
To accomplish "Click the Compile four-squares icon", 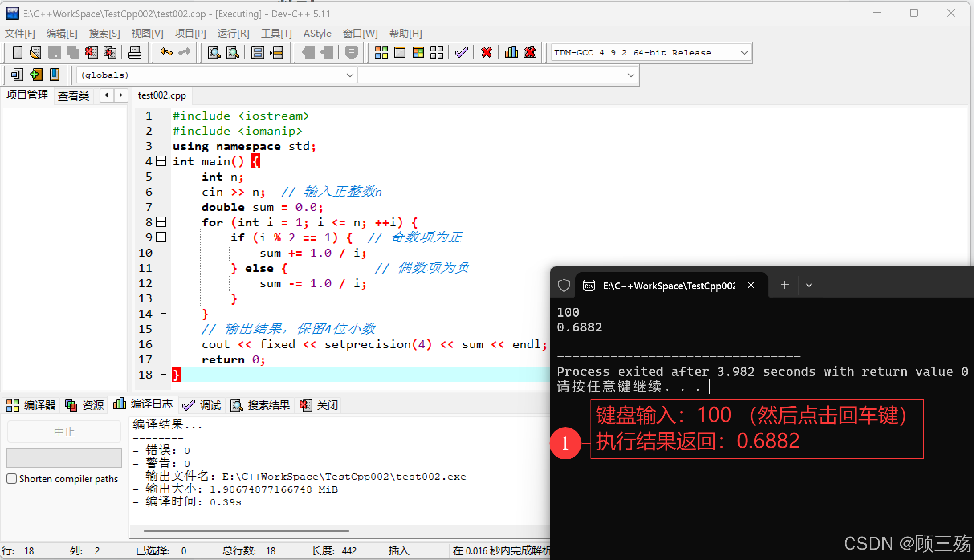I will click(381, 52).
